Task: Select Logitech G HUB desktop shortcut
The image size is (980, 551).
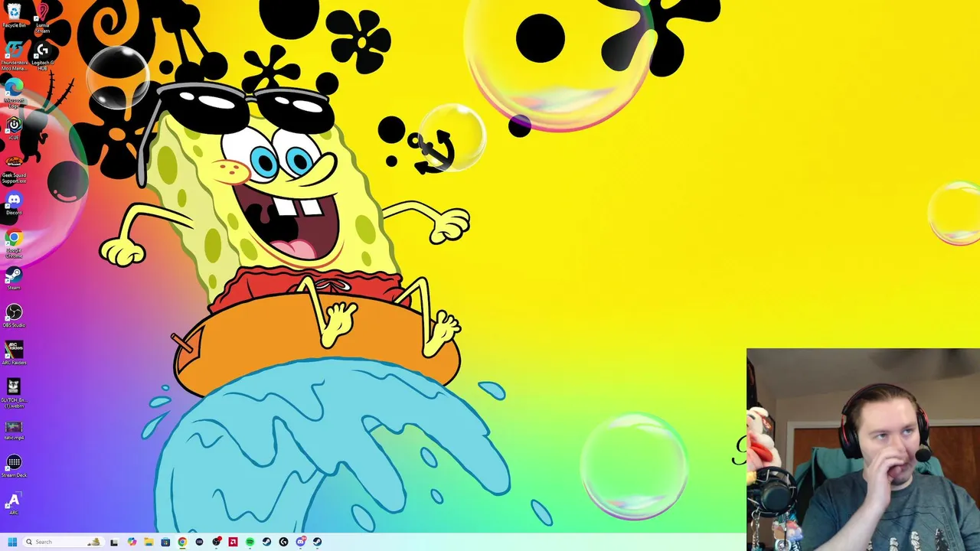Action: [x=42, y=55]
